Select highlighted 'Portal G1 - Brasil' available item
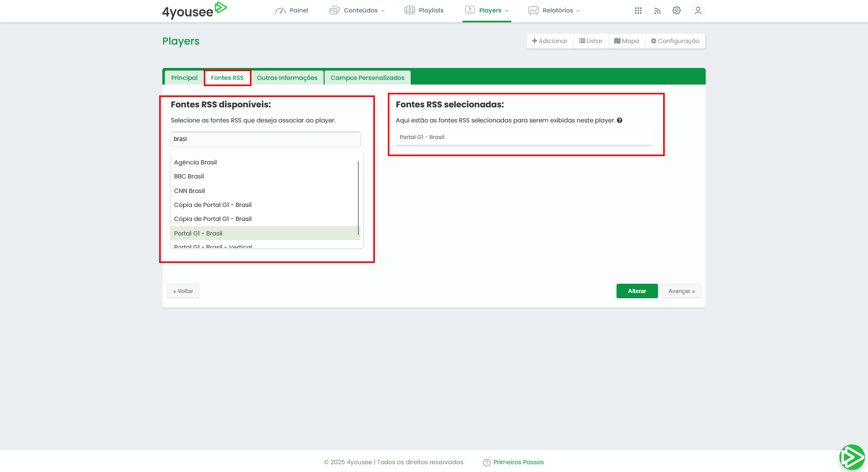This screenshot has height=472, width=868. [264, 233]
